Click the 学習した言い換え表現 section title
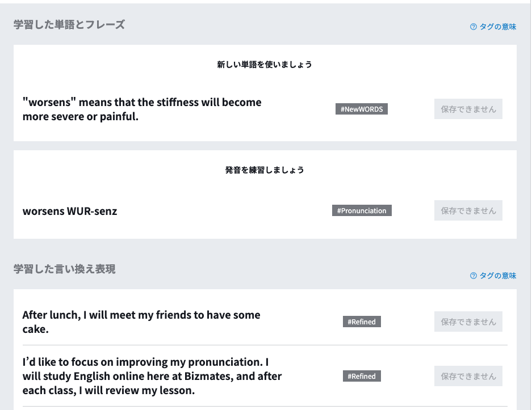This screenshot has width=532, height=410. click(65, 269)
